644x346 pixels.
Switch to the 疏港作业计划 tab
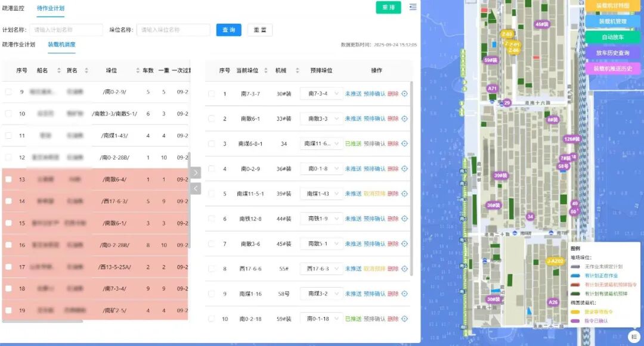tap(18, 45)
